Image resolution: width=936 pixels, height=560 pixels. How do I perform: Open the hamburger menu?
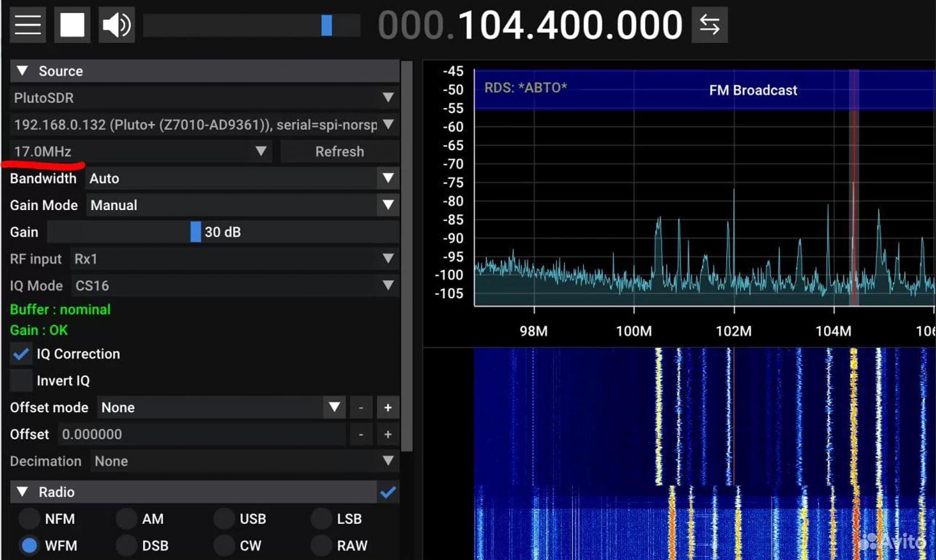[27, 25]
